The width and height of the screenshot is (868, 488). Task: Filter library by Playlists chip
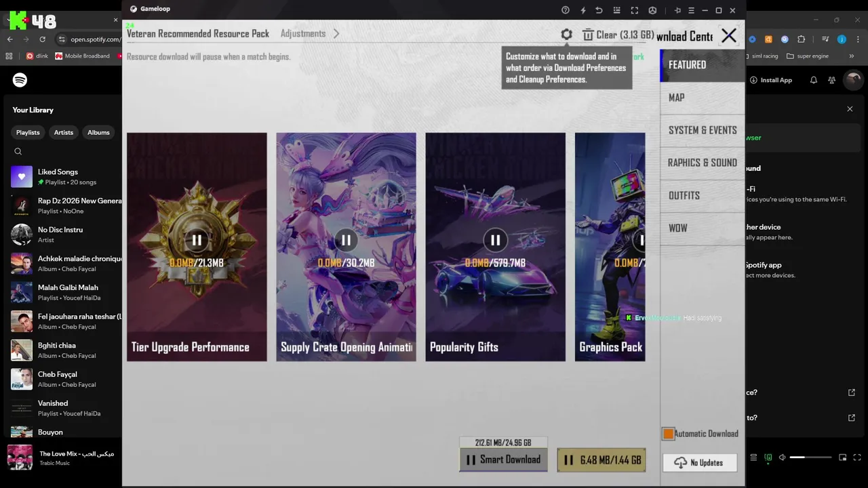pos(28,132)
